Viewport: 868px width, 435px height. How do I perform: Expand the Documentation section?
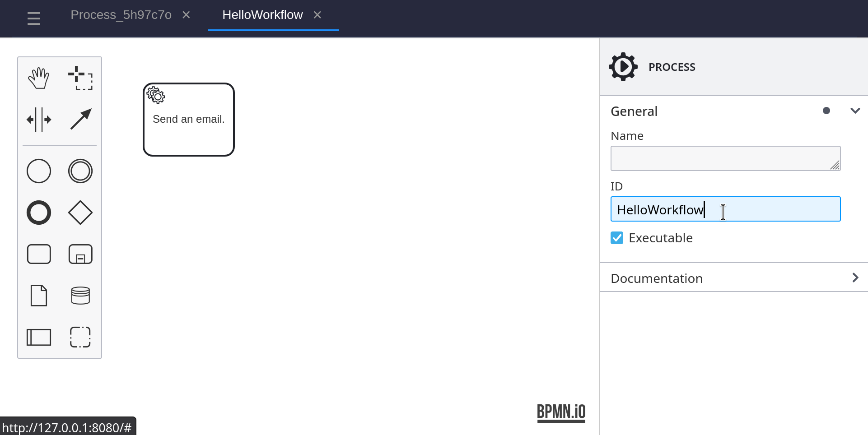click(855, 278)
